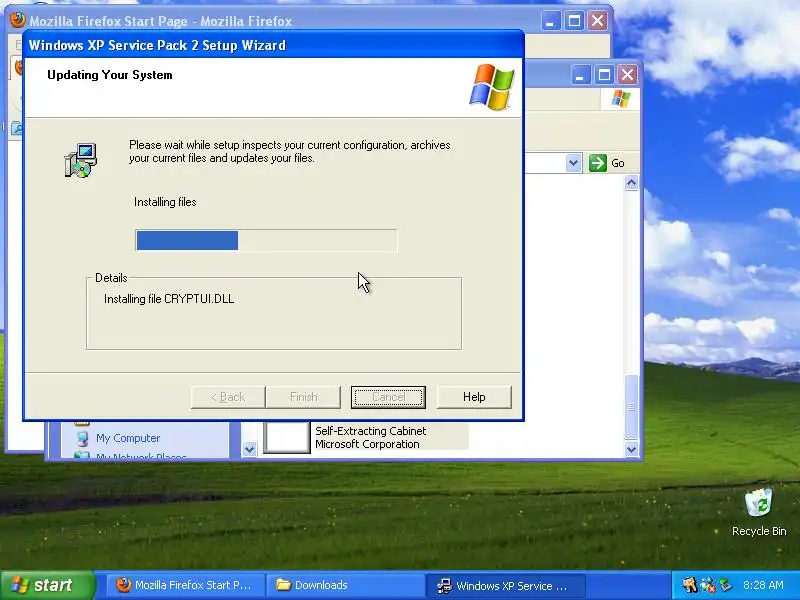Open the Recycle Bin on desktop
The height and width of the screenshot is (600, 800).
pyautogui.click(x=759, y=512)
